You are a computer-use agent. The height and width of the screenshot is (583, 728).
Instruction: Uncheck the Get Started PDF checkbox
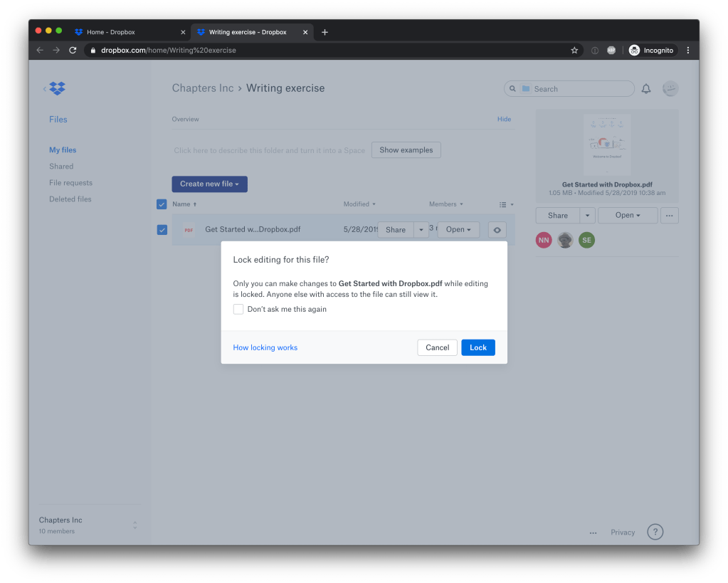pyautogui.click(x=162, y=230)
